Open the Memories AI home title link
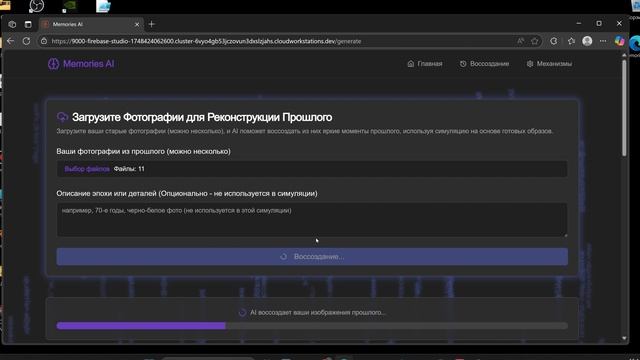Viewport: 640px width, 360px height. [x=89, y=64]
